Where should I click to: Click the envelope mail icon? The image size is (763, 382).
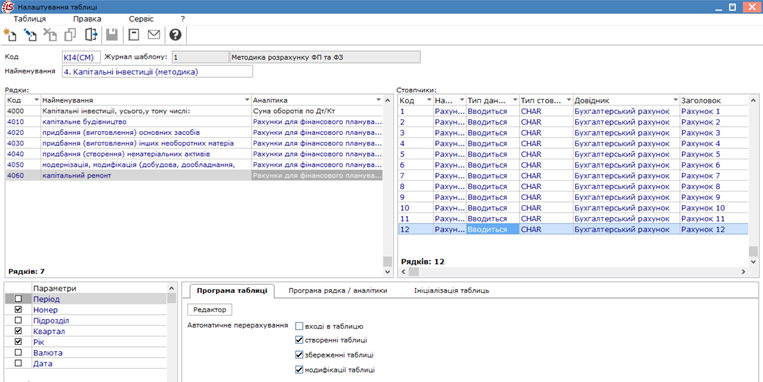[154, 35]
